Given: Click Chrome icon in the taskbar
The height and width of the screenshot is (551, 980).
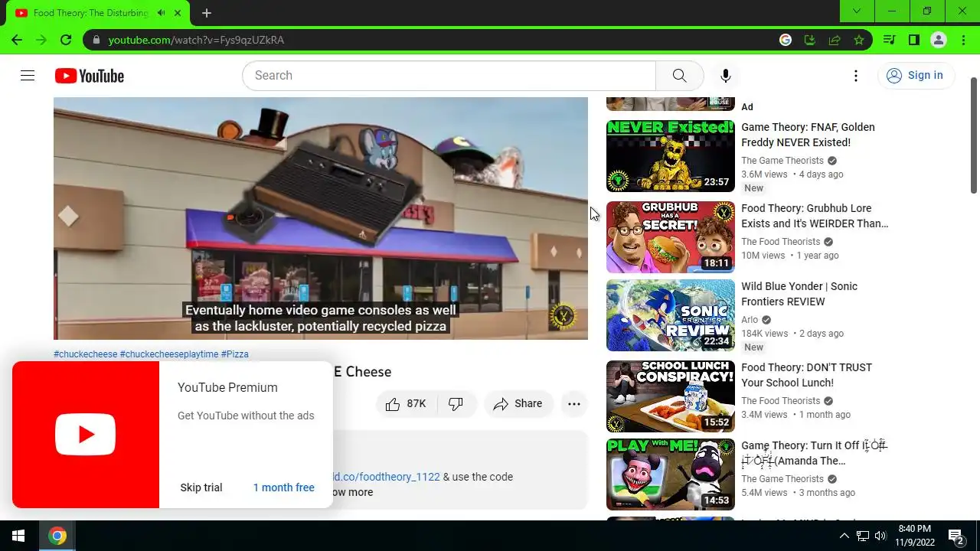Looking at the screenshot, I should click(57, 536).
